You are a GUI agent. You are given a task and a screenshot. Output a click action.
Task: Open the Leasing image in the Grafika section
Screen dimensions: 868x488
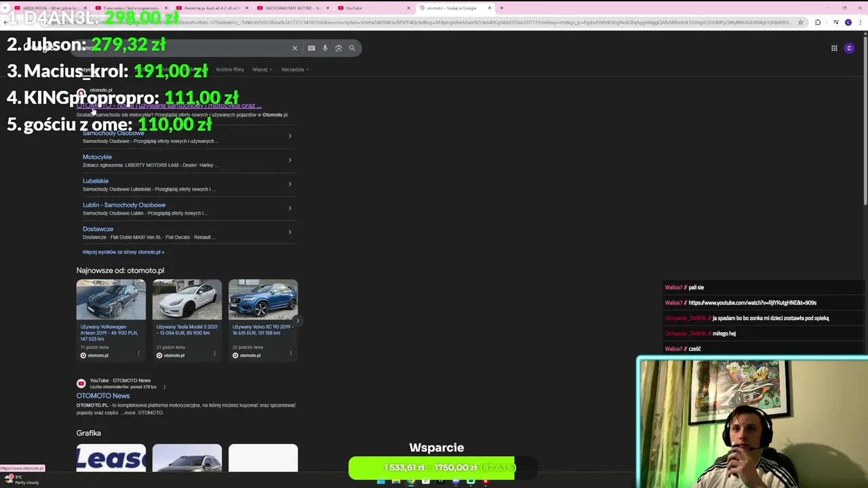coord(111,458)
